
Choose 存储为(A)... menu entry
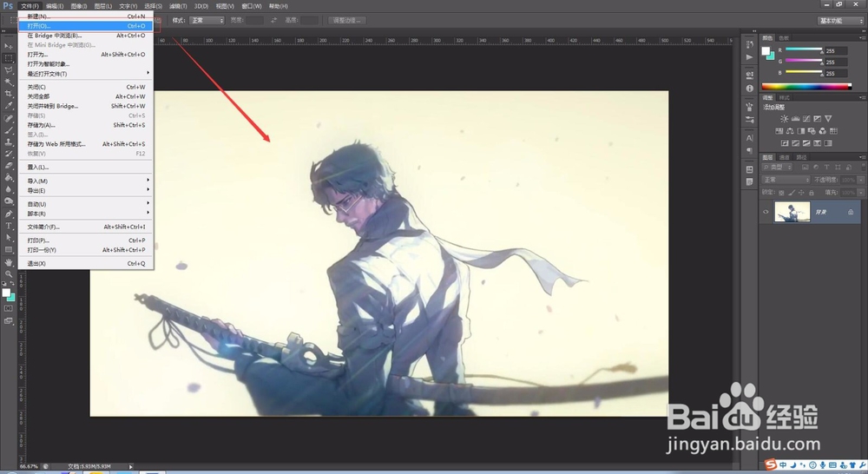[86, 125]
